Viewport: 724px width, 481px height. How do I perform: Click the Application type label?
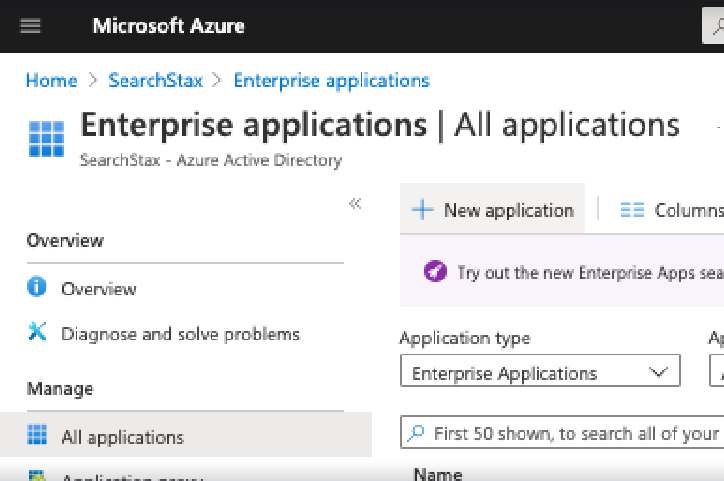pos(465,338)
